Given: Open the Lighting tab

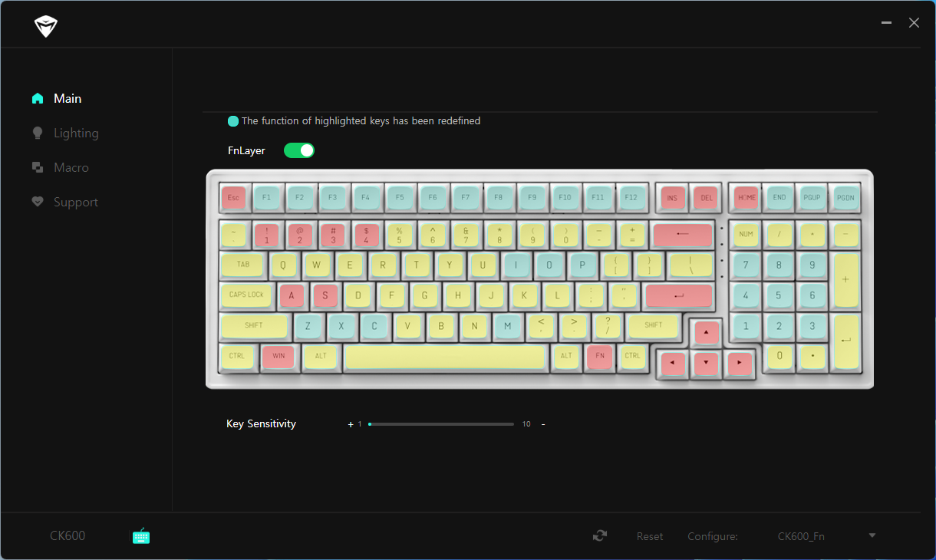Looking at the screenshot, I should [76, 133].
